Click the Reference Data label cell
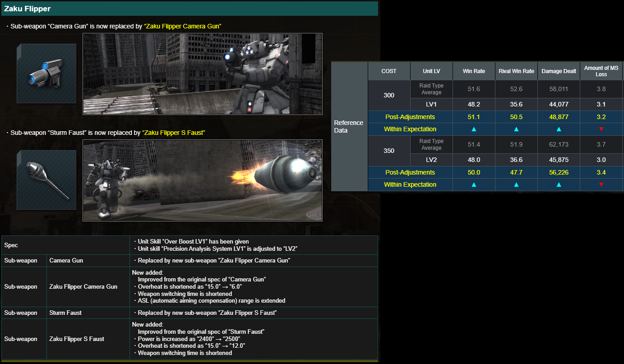624x364 pixels. click(x=350, y=126)
